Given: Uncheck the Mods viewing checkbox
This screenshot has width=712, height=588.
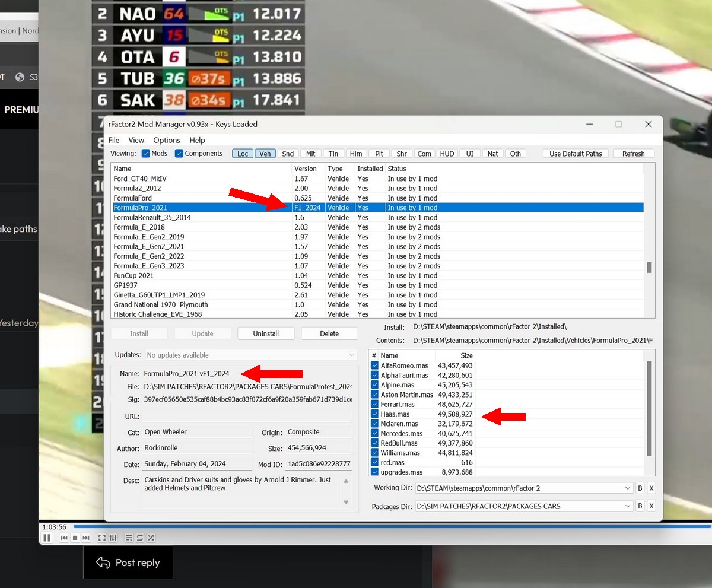Looking at the screenshot, I should tap(146, 154).
